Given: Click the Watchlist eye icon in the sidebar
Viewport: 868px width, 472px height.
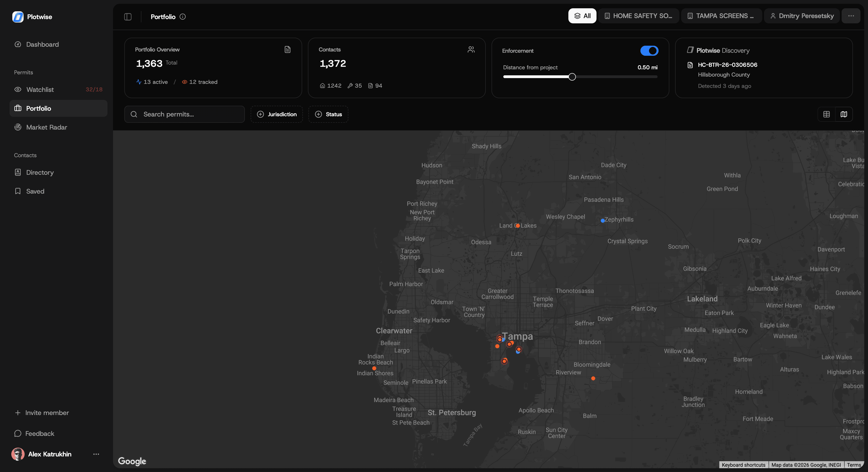Looking at the screenshot, I should coord(18,89).
